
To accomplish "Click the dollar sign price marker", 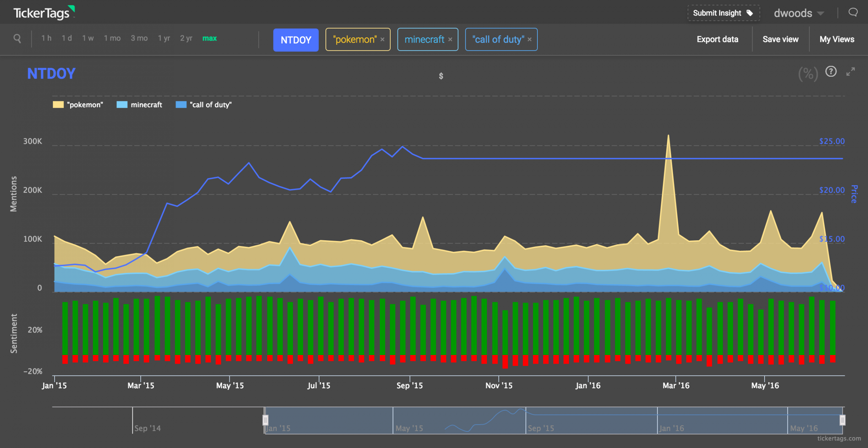I will 441,76.
